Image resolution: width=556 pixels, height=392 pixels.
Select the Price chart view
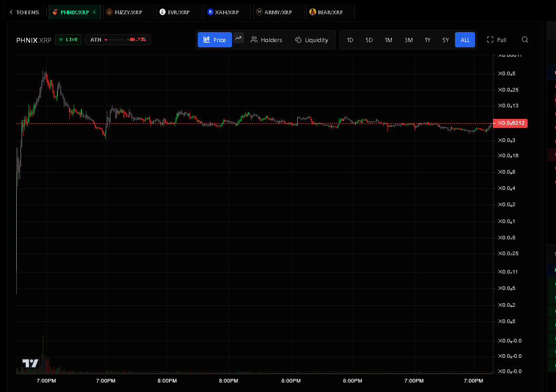pyautogui.click(x=215, y=40)
